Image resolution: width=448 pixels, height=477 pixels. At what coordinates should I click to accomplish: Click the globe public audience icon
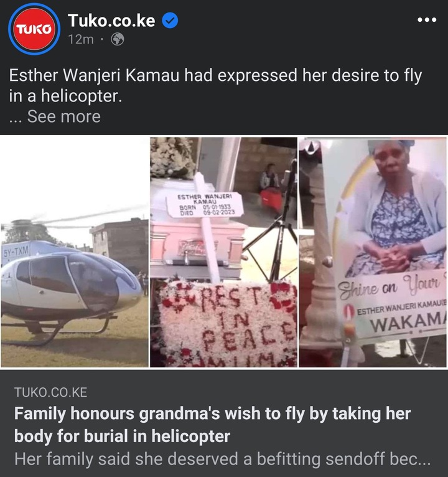(118, 39)
